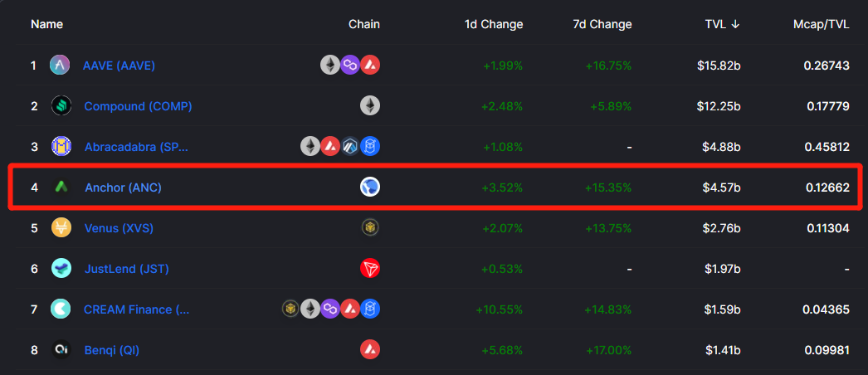Click the Avalanche chain icon in Benqi row
The width and height of the screenshot is (868, 375).
pos(370,349)
